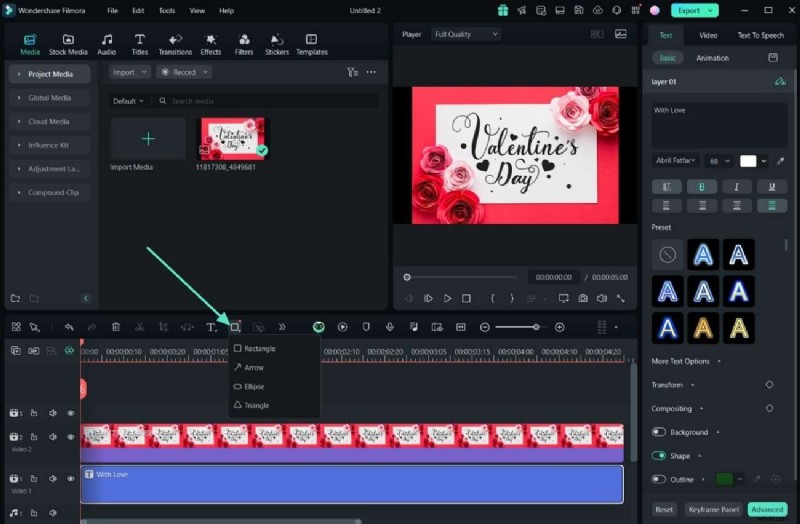Click the white text color swatch
This screenshot has height=524, width=800.
748,161
